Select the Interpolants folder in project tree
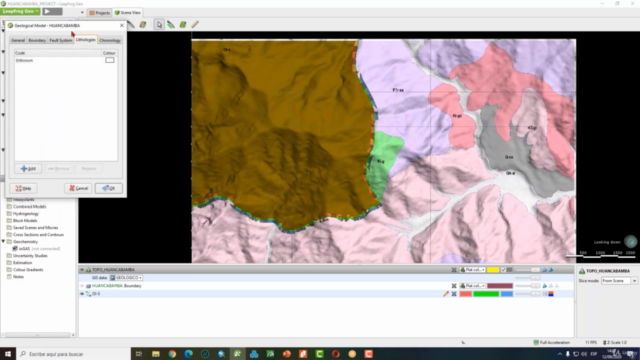This screenshot has height=360, width=640. coord(23,200)
